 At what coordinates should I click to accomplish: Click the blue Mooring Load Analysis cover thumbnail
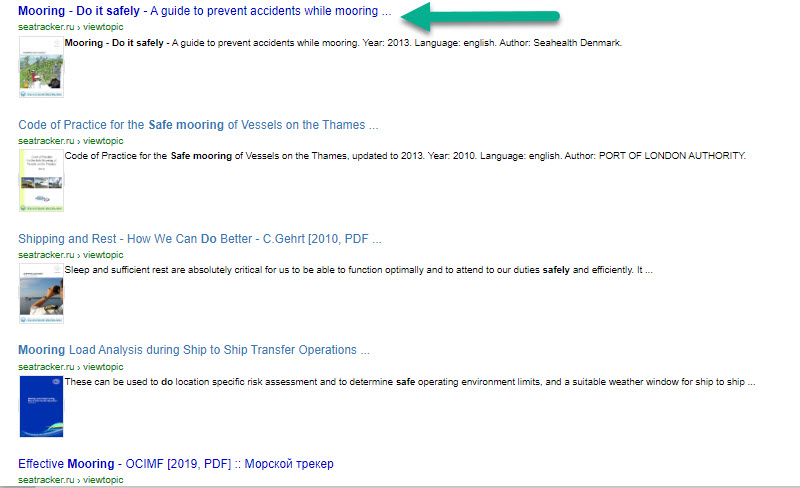[x=41, y=406]
